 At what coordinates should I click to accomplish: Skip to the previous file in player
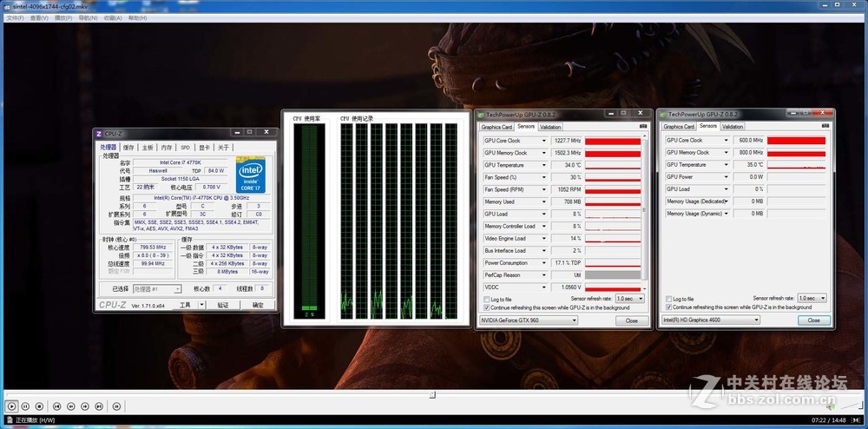[x=56, y=406]
